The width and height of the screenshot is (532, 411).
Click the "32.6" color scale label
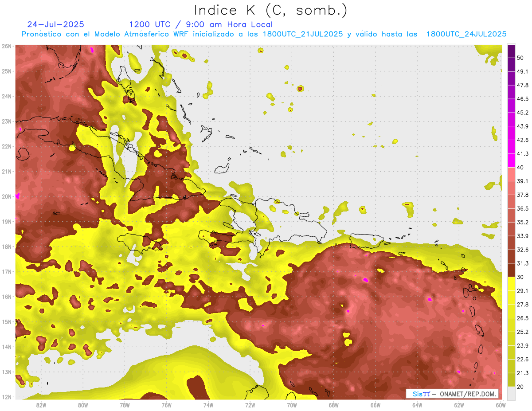point(523,250)
